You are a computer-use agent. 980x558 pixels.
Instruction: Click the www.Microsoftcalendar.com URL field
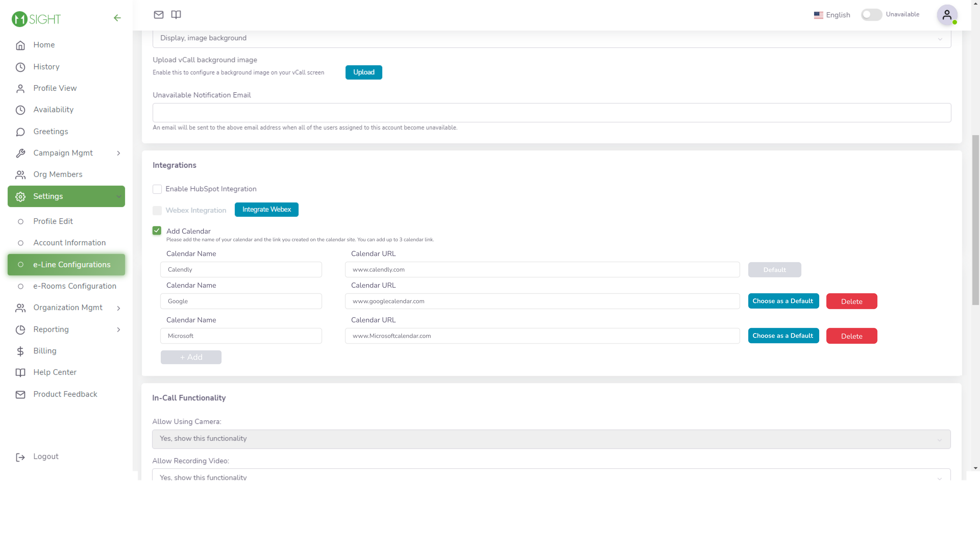[543, 336]
